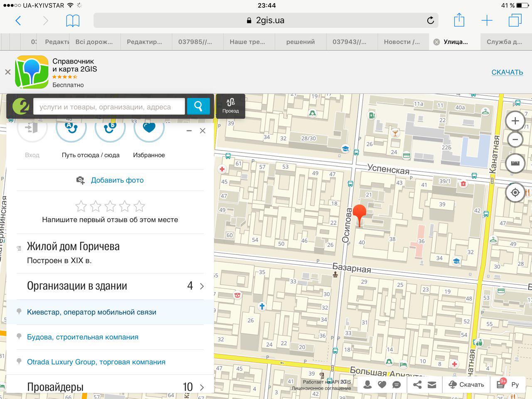Share the map via share icon

(x=417, y=384)
